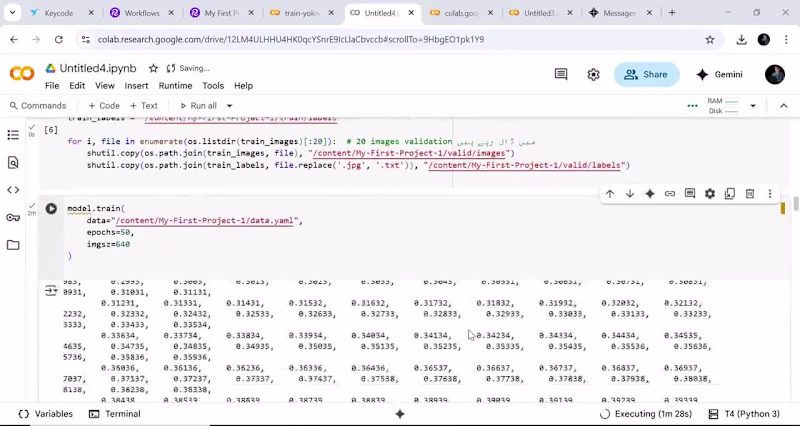Go back in browser

(14, 40)
